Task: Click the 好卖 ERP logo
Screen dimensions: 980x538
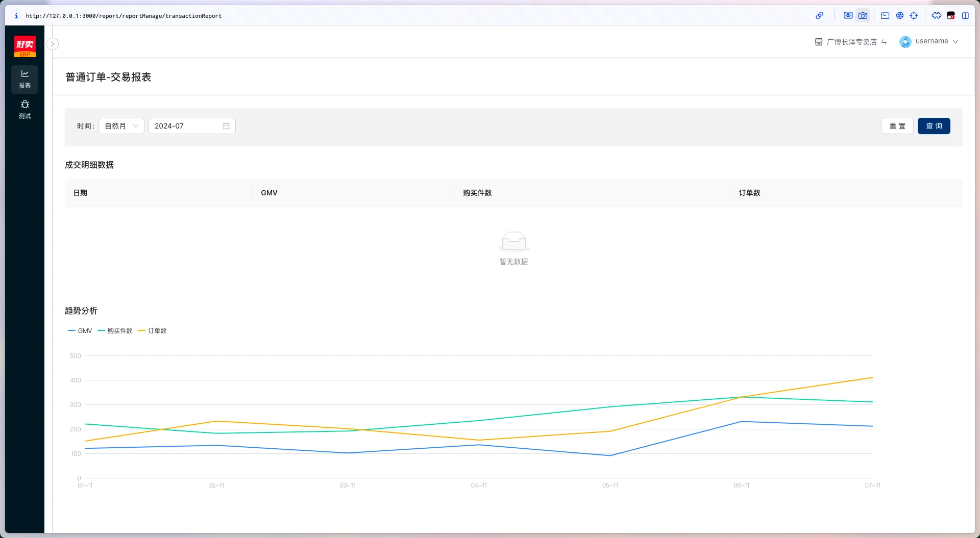Action: (24, 46)
